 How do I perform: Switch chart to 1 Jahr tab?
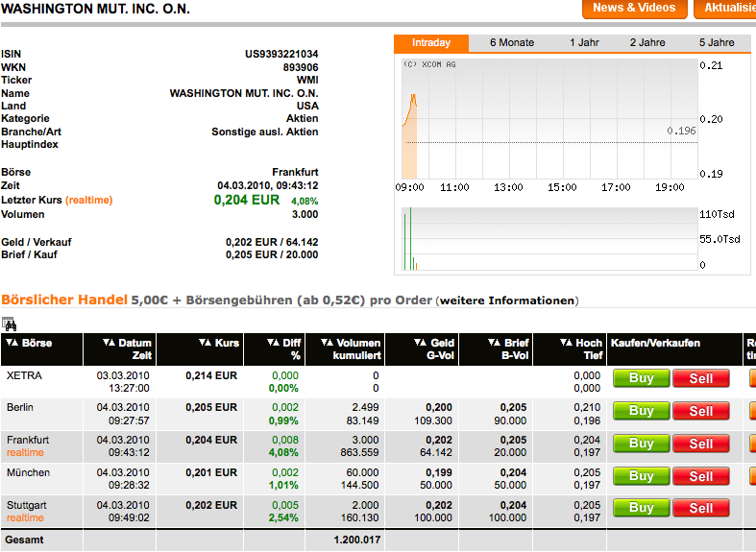(x=584, y=43)
